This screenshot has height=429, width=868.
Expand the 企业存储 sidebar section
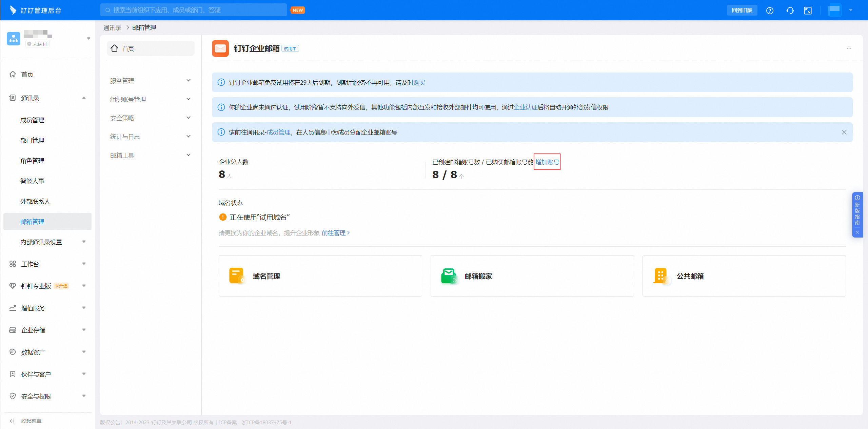(84, 330)
